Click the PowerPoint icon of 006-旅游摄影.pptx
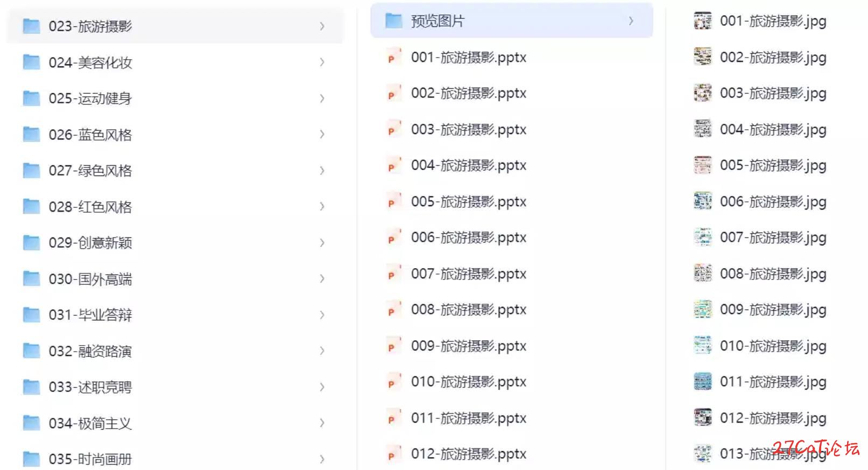 click(394, 237)
